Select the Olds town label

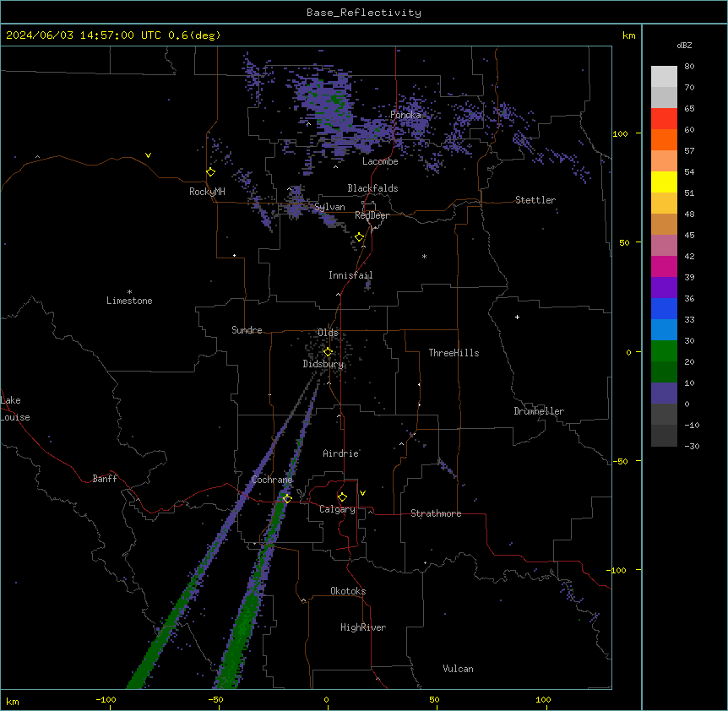point(328,333)
